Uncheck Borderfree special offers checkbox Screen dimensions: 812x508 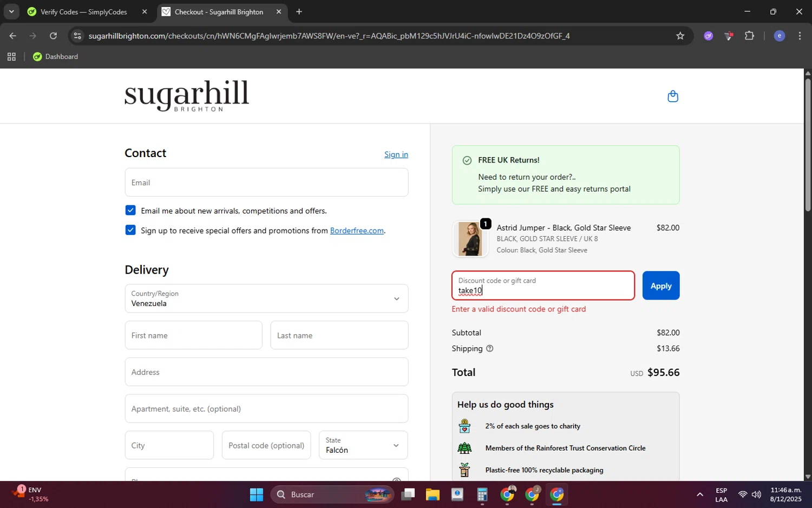pos(130,230)
